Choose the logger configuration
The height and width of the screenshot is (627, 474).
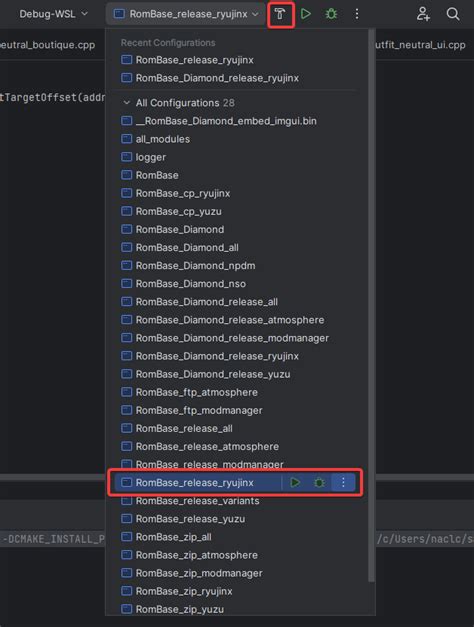point(236,157)
